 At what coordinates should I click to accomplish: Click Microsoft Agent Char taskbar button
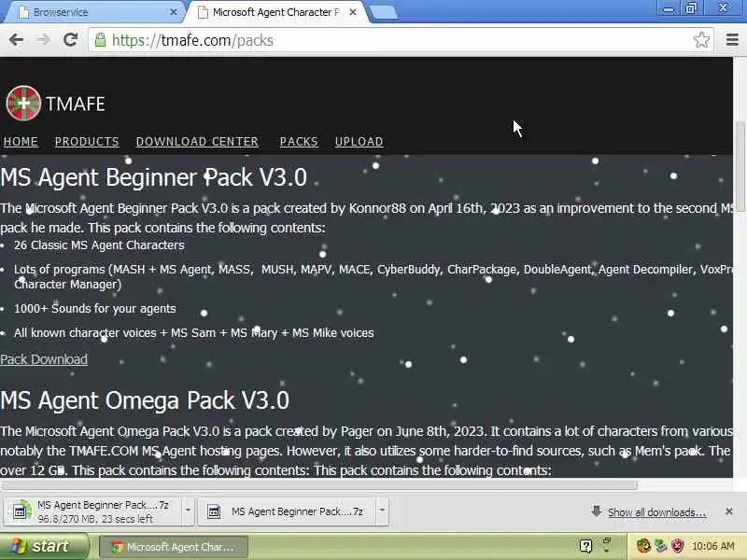tap(174, 547)
